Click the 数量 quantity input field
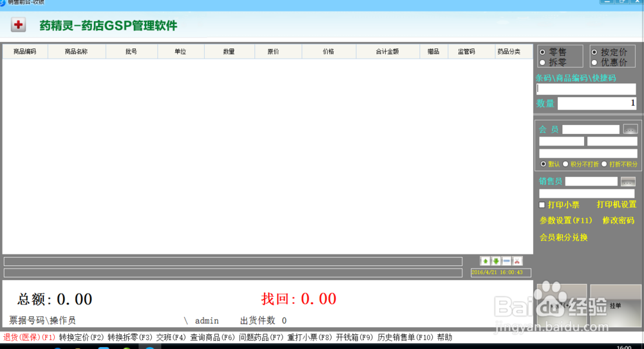Viewport: 644px width, 349px height. point(597,103)
